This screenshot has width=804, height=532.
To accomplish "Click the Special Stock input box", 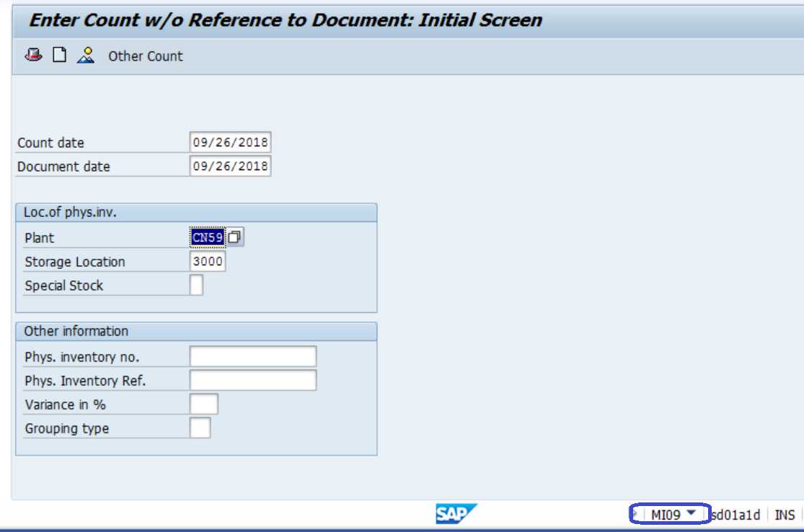I will point(196,285).
